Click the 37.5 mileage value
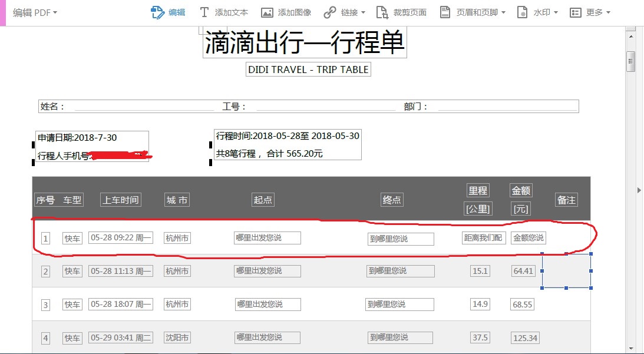 (x=480, y=338)
